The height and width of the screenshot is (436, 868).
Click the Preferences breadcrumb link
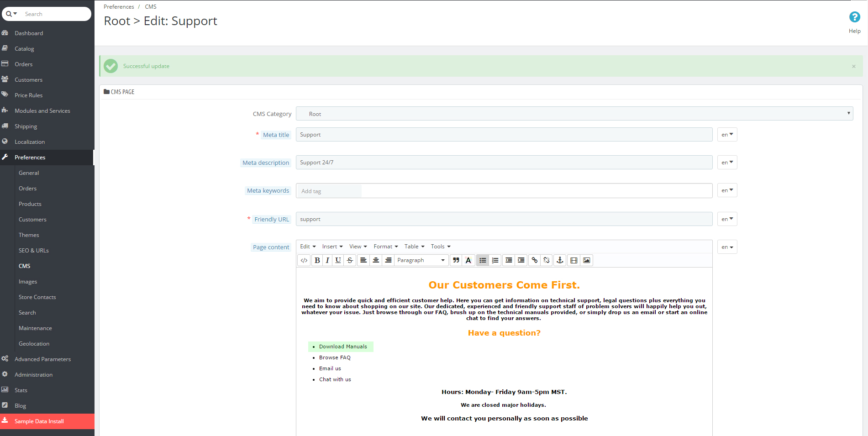(119, 7)
